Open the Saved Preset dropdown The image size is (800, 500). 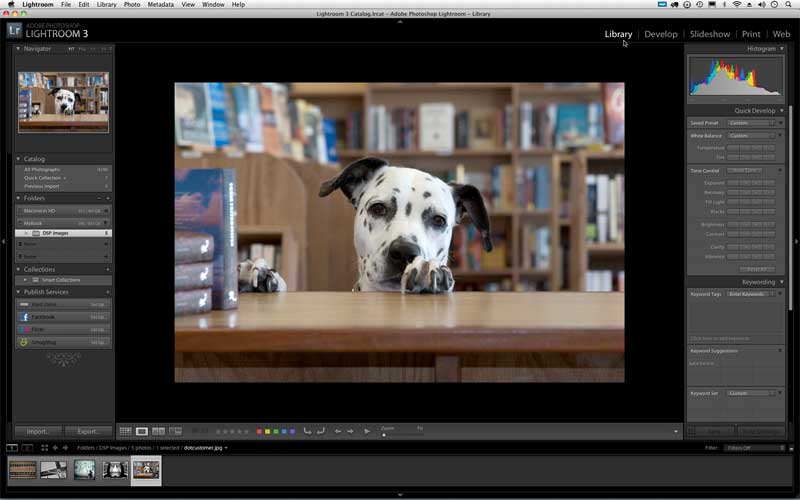click(x=750, y=123)
